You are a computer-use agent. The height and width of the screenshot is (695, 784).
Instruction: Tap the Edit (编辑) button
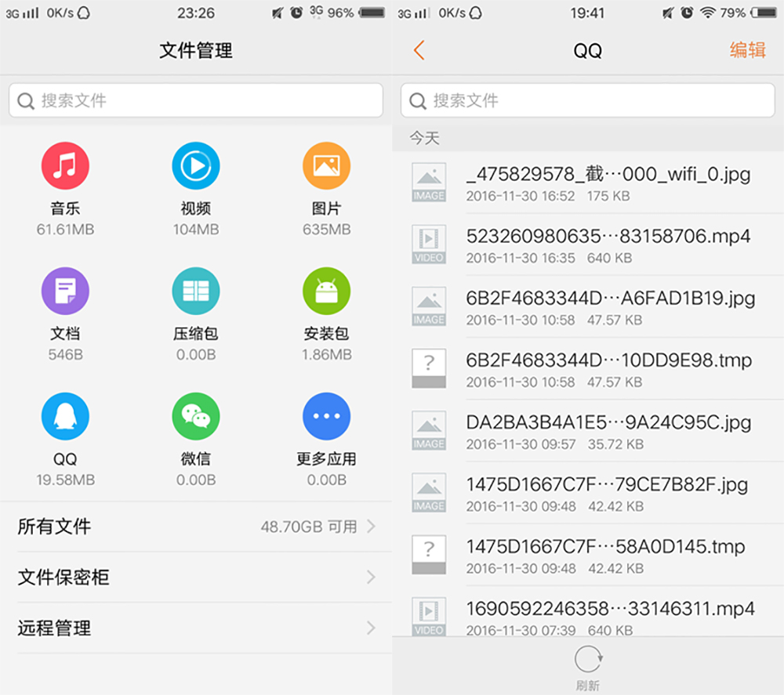click(x=747, y=51)
